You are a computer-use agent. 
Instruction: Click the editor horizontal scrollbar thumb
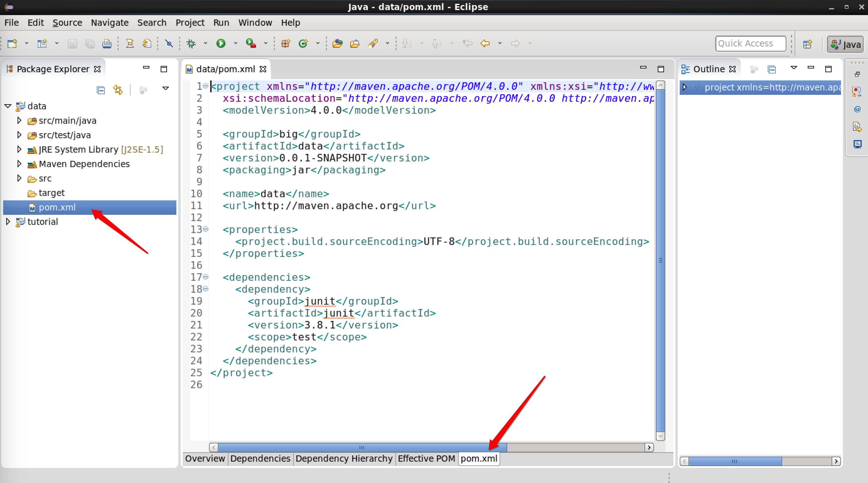[362, 447]
